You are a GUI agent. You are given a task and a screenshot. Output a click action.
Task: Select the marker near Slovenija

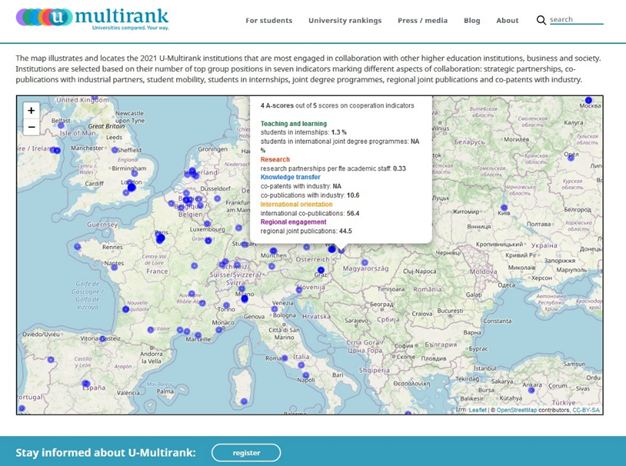click(x=299, y=290)
